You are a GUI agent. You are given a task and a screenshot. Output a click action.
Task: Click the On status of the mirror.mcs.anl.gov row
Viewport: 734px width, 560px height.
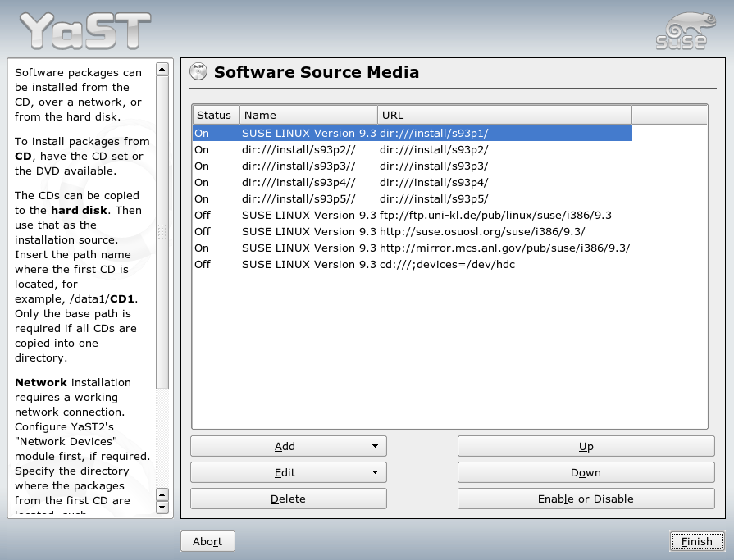(202, 248)
